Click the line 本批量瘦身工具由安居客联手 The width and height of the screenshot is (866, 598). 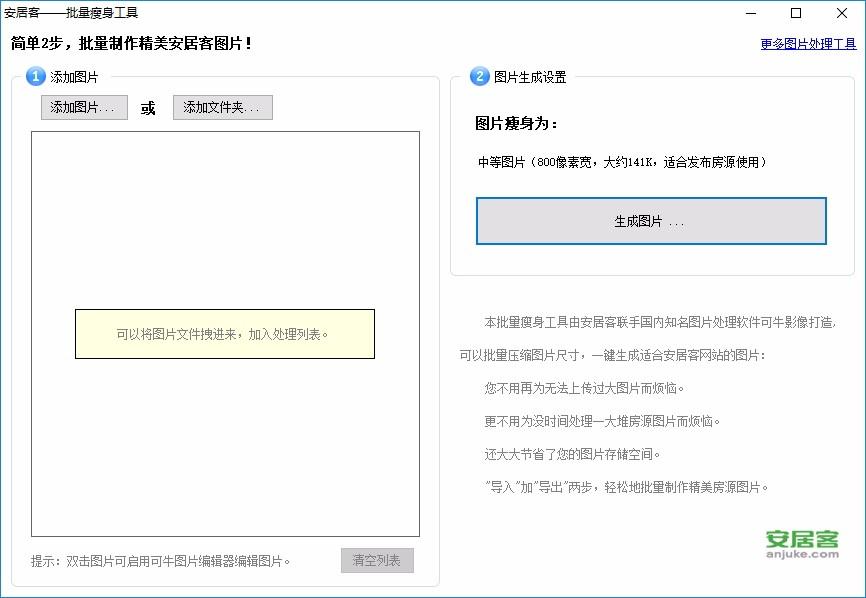pyautogui.click(x=661, y=322)
